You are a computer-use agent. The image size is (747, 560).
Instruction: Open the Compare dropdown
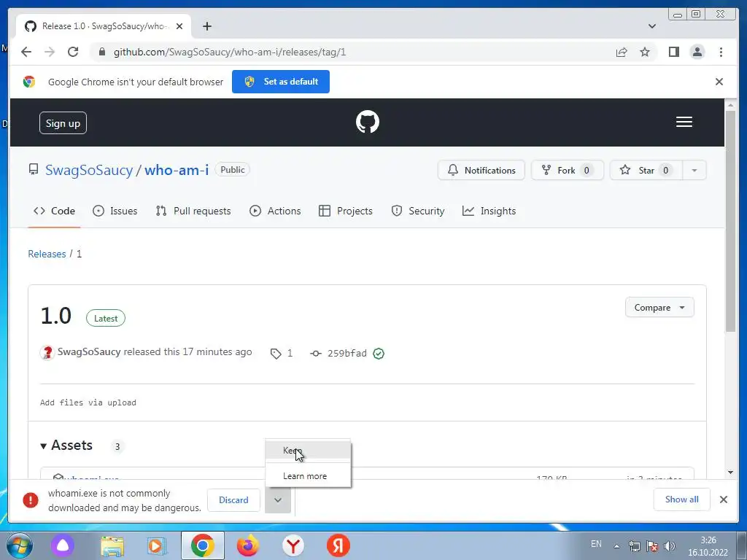659,308
